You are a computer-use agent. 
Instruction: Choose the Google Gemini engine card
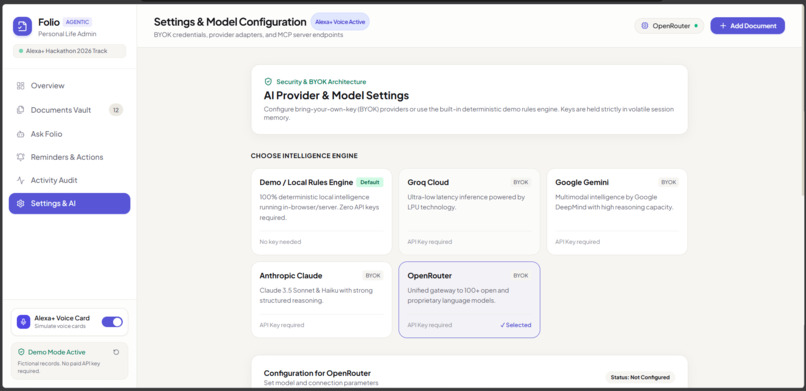coord(617,212)
